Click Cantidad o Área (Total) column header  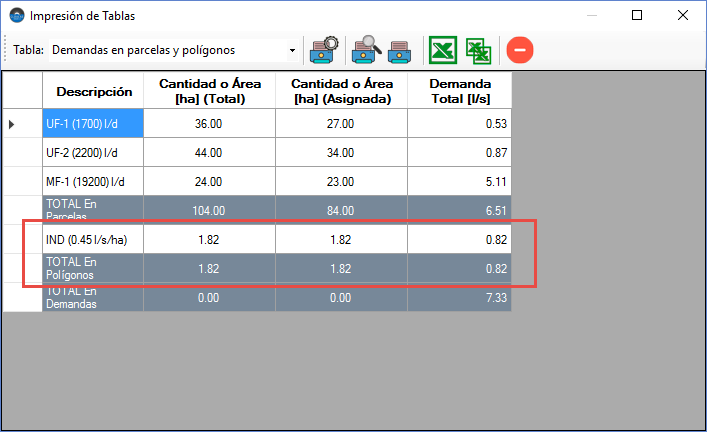pos(209,91)
